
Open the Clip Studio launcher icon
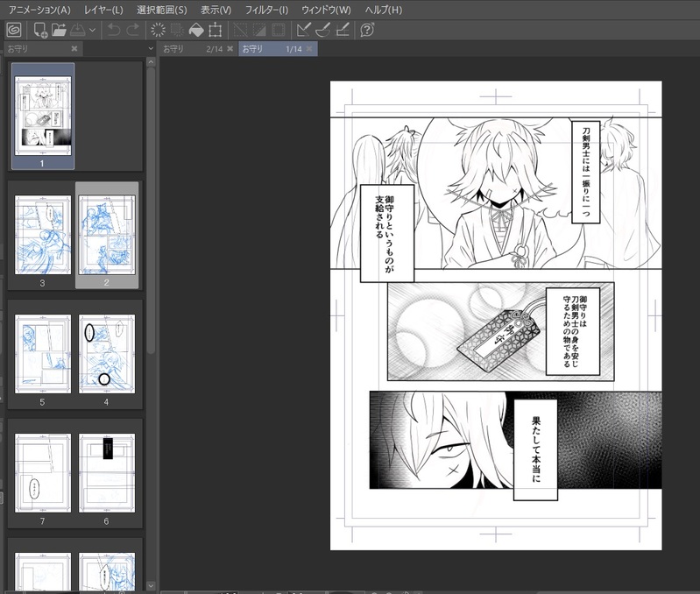[x=14, y=31]
